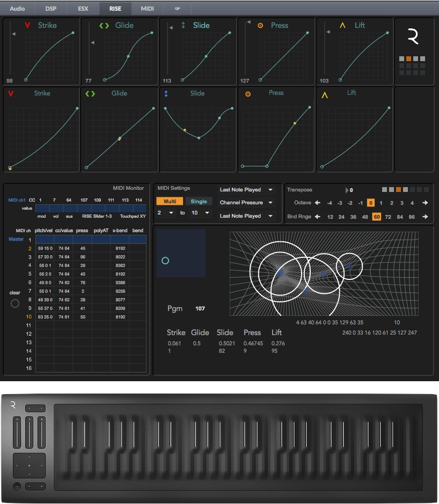The width and height of the screenshot is (439, 504).
Task: Open the MIDI tab
Action: (147, 9)
